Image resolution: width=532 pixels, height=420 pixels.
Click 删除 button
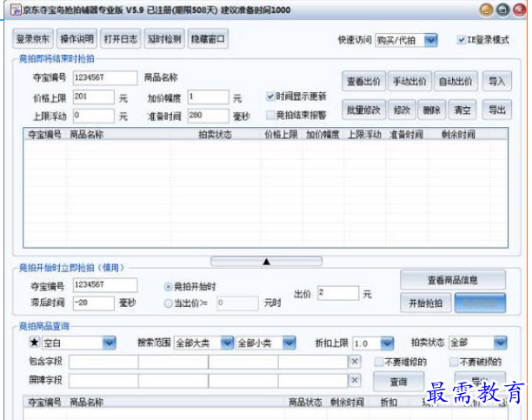[432, 110]
